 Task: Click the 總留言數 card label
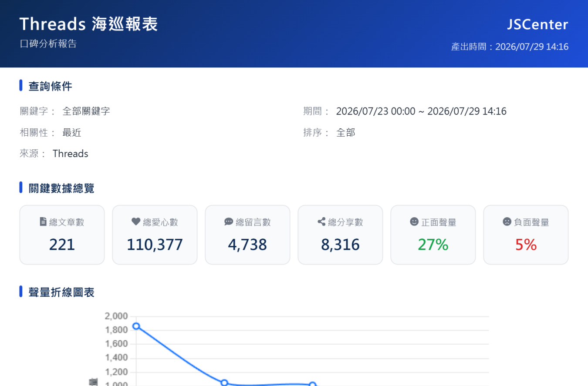coord(253,222)
